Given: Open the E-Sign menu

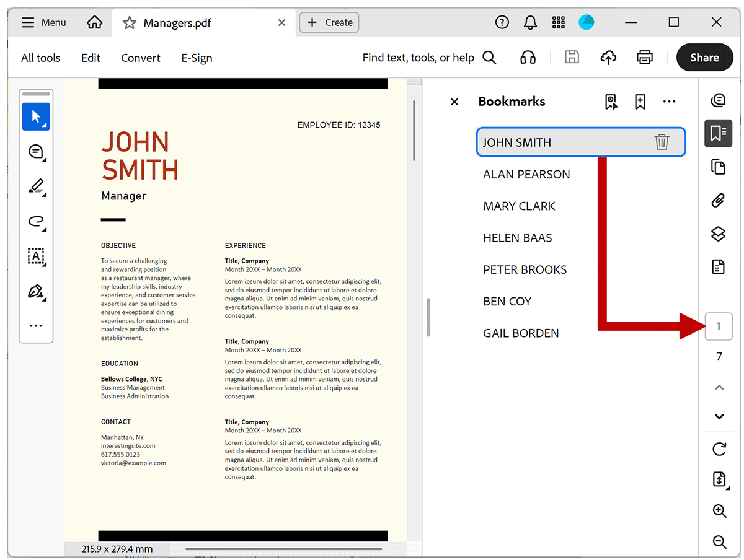Looking at the screenshot, I should pos(197,58).
